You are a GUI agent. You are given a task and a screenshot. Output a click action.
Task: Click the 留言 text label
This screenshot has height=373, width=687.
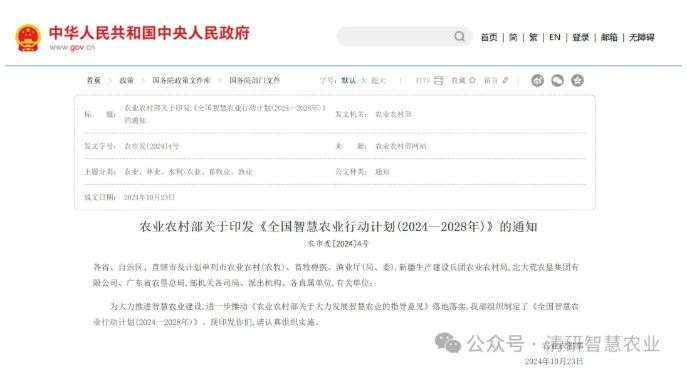(x=491, y=81)
